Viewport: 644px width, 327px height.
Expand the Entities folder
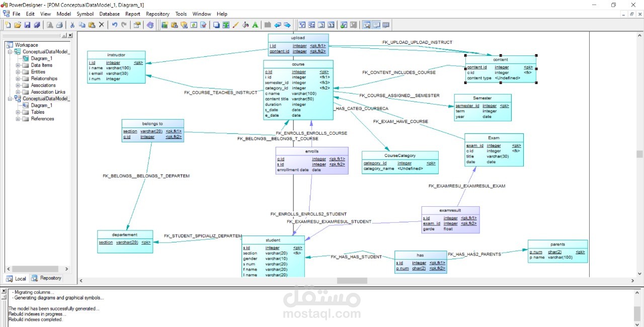(18, 72)
